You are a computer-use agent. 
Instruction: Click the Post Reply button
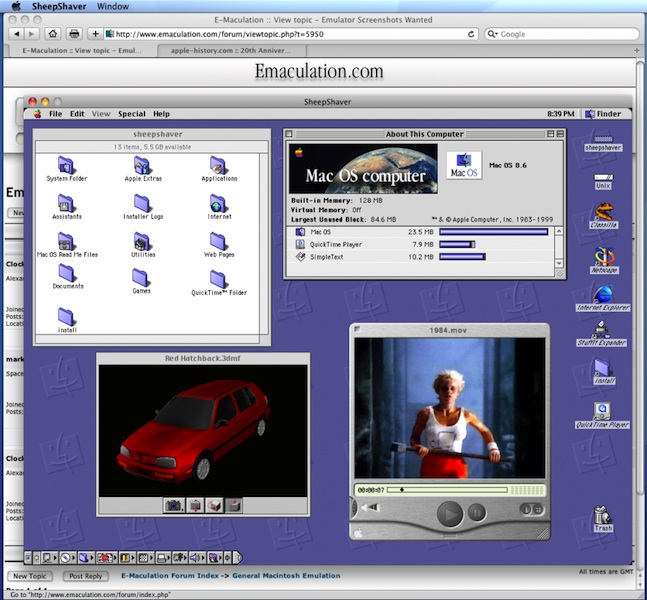pyautogui.click(x=86, y=576)
